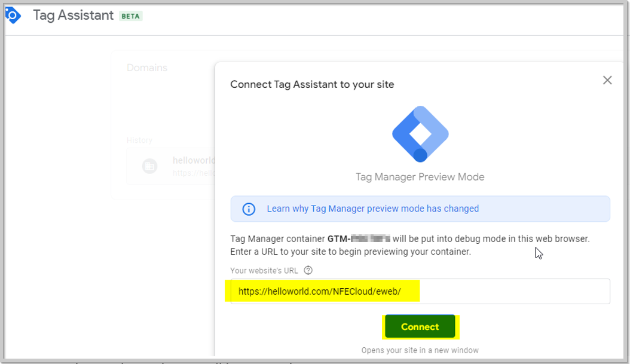Click the website URL input field
Viewport: 630px width, 364px height.
coord(420,291)
